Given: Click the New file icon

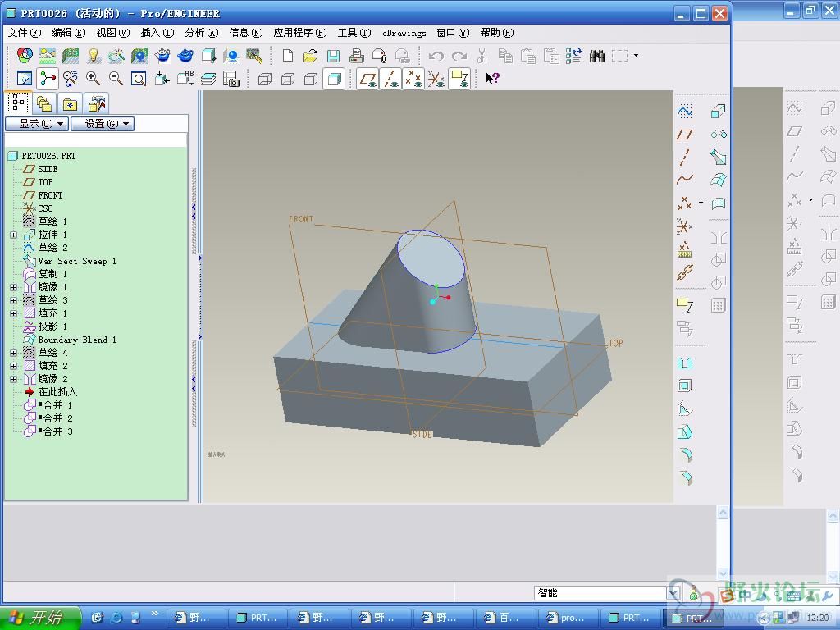Looking at the screenshot, I should 288,55.
